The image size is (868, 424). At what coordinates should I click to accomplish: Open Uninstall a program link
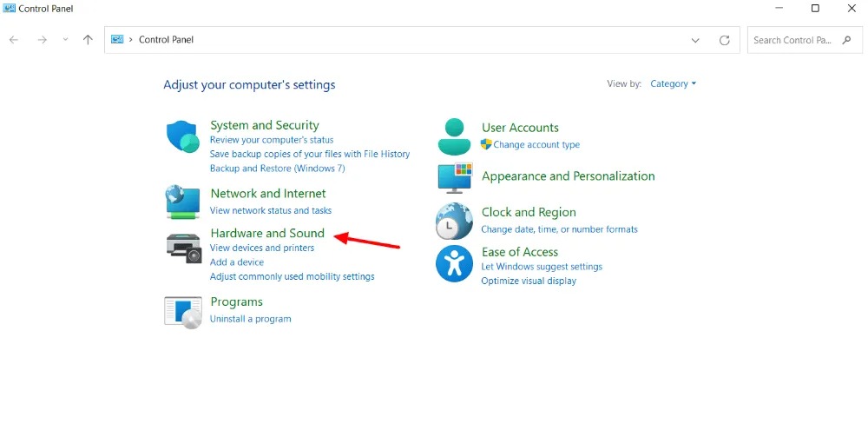point(250,319)
